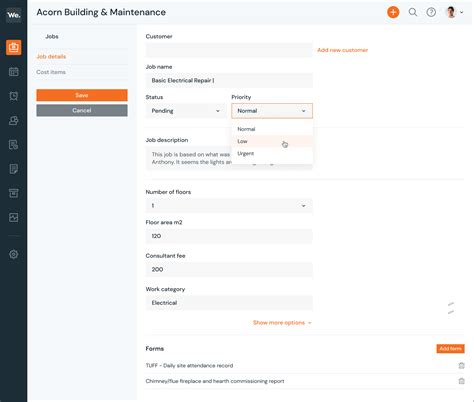
Task: Click the Job name input field
Action: 229,81
